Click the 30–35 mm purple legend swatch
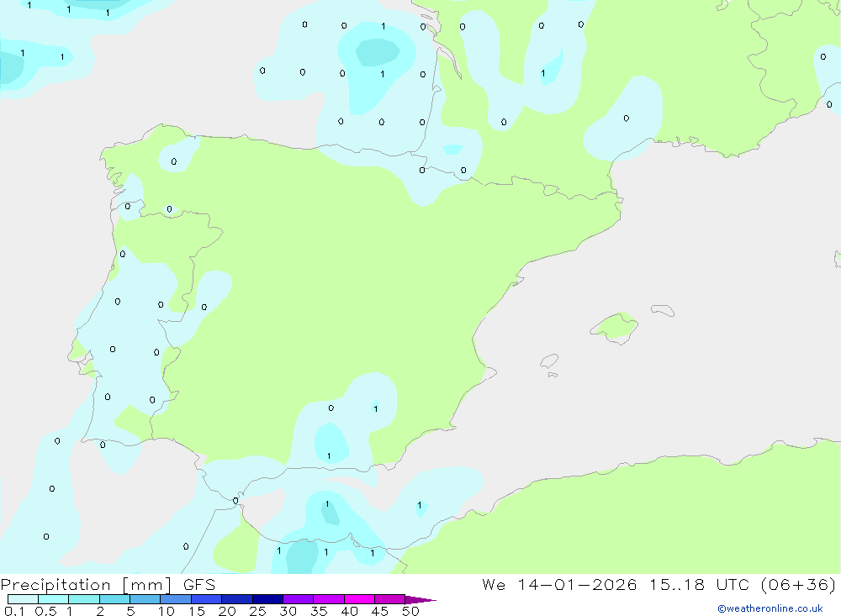Image resolution: width=841 pixels, height=616 pixels. 299,599
